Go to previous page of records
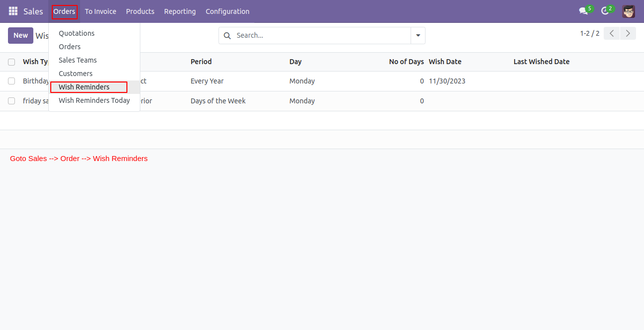This screenshot has height=330, width=644. coord(612,33)
